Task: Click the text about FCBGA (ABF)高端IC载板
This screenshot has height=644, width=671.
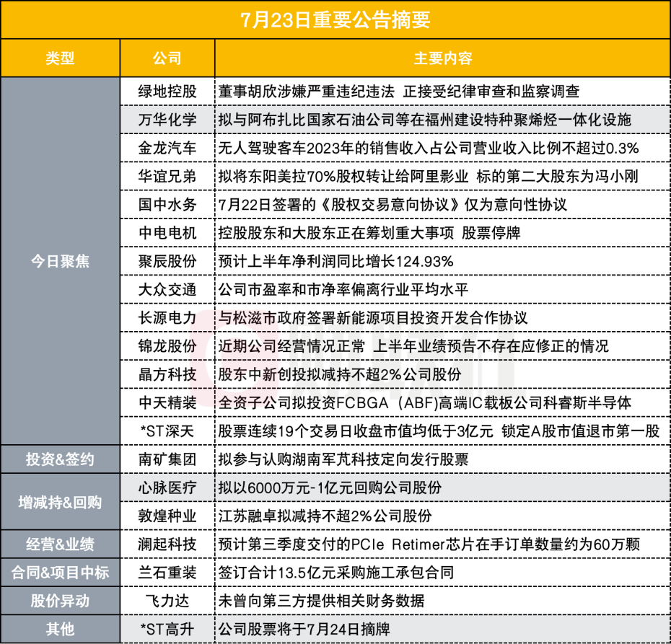Action: 424,403
